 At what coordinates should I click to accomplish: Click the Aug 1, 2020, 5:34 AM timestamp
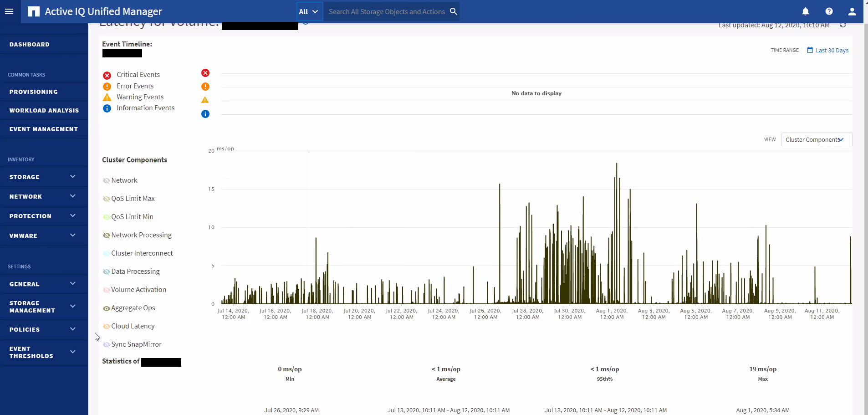pyautogui.click(x=763, y=410)
